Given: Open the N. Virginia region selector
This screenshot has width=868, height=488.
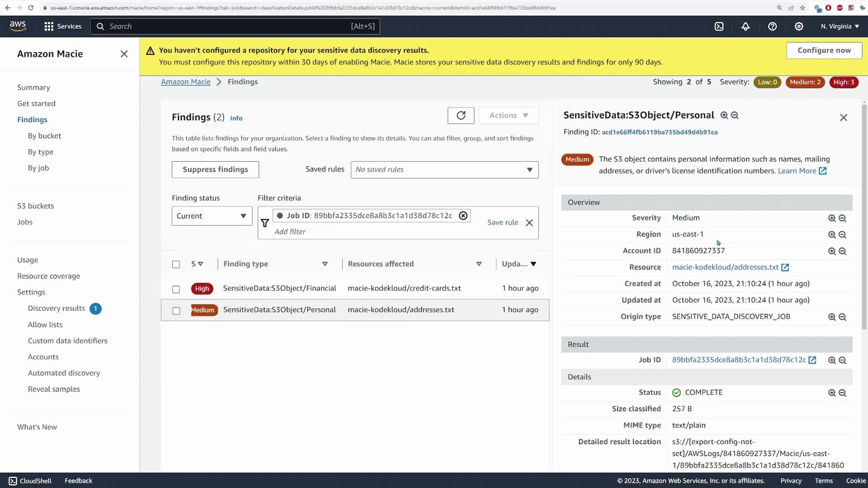Looking at the screenshot, I should click(840, 27).
